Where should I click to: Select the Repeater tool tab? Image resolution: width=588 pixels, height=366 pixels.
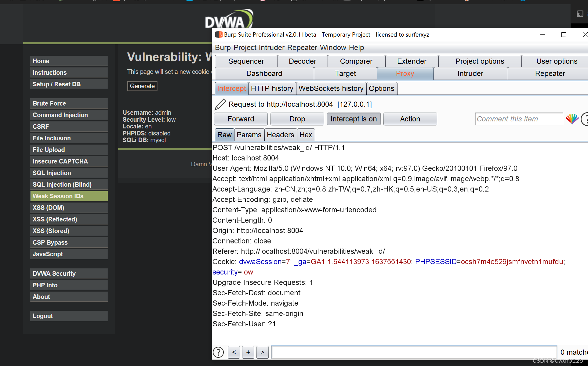pos(550,74)
